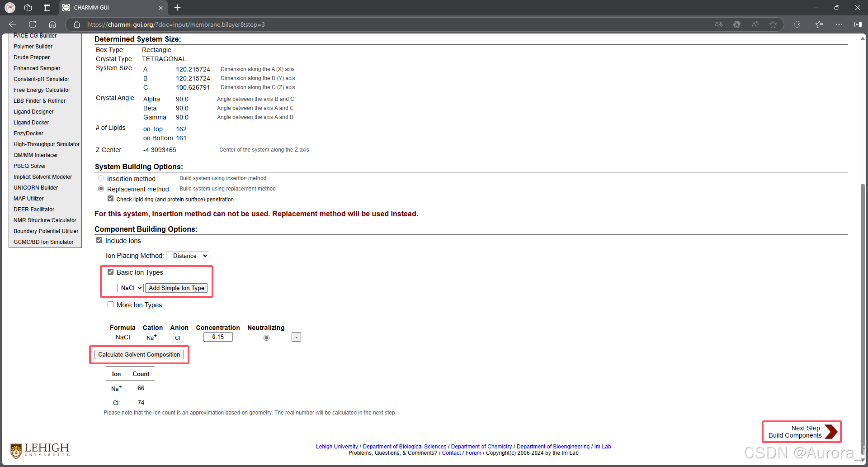View site information lock icon

(x=77, y=24)
